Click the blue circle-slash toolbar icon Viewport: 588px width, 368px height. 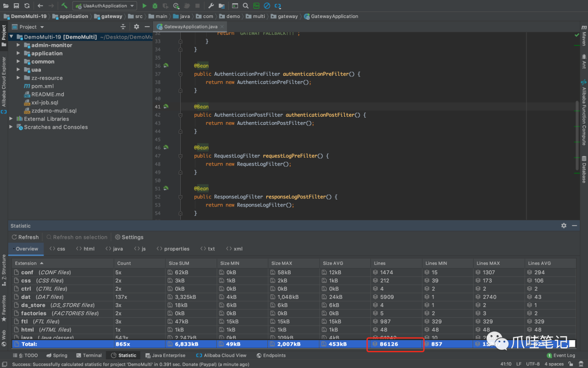267,5
